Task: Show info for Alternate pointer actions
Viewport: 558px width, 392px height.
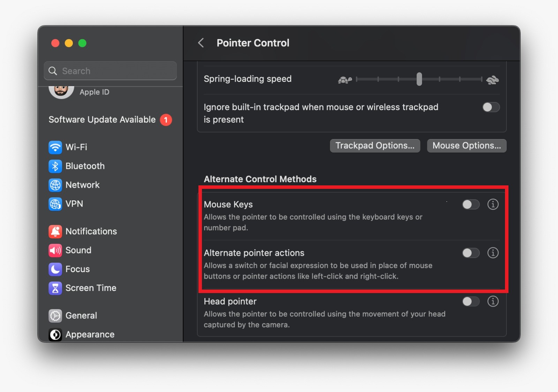Action: [x=493, y=253]
